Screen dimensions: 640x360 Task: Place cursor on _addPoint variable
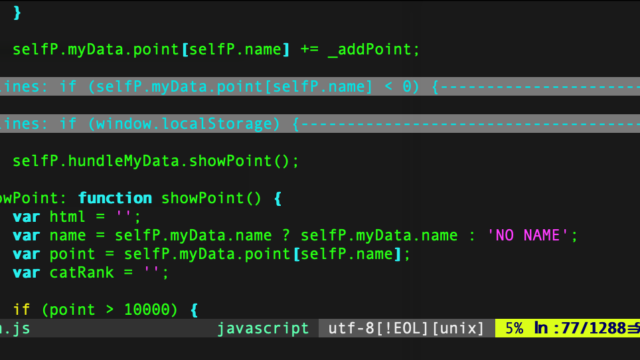(370, 50)
